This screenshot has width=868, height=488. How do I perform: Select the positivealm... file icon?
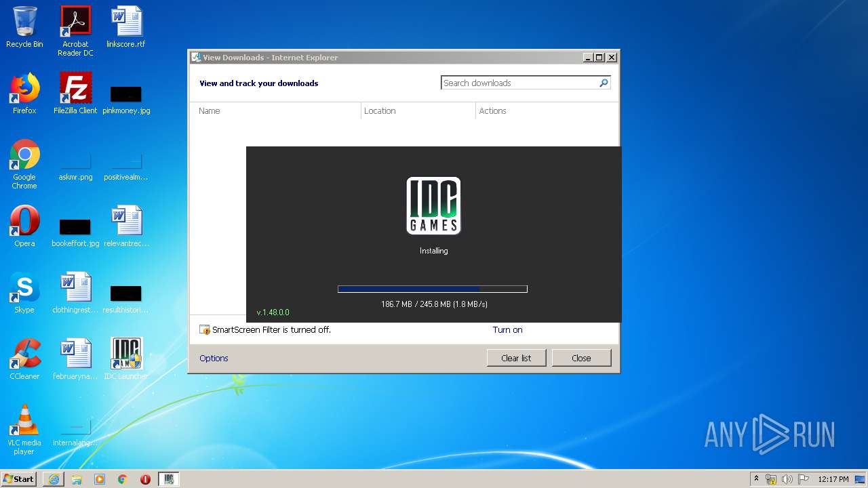point(126,167)
